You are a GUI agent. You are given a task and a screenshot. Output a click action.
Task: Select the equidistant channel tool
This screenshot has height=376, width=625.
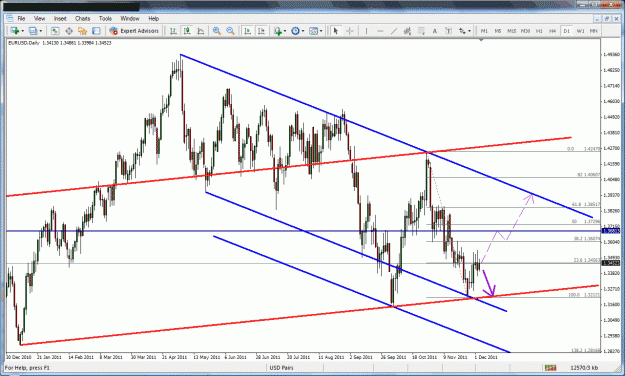407,31
